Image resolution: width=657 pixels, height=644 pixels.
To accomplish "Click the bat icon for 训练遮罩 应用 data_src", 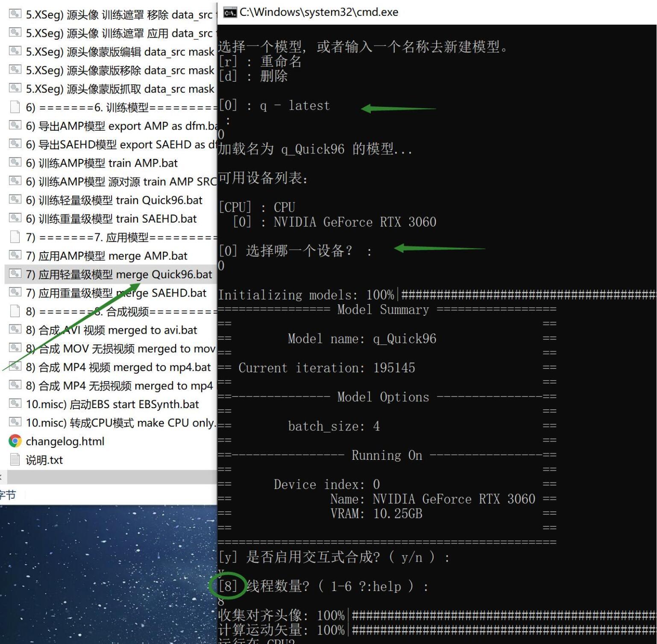I will [15, 32].
